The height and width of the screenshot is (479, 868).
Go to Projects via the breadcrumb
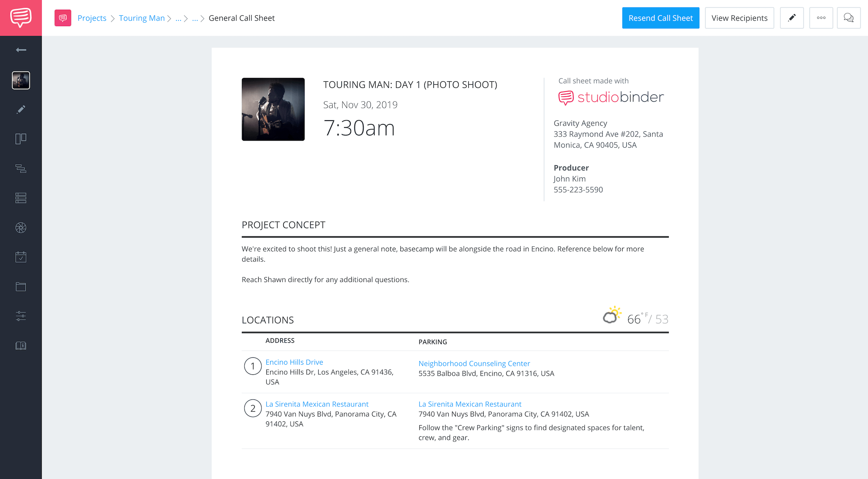click(92, 18)
